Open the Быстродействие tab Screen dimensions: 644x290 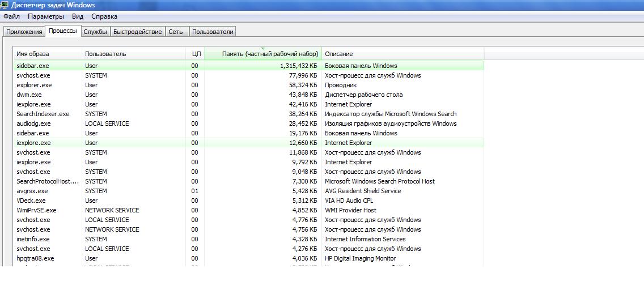pos(138,32)
